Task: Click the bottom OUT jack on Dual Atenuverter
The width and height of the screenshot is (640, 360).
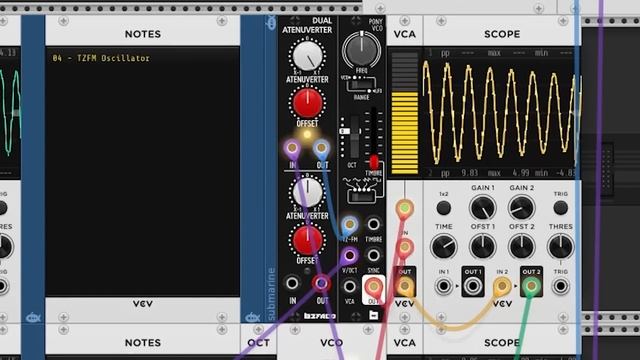Action: tap(322, 283)
